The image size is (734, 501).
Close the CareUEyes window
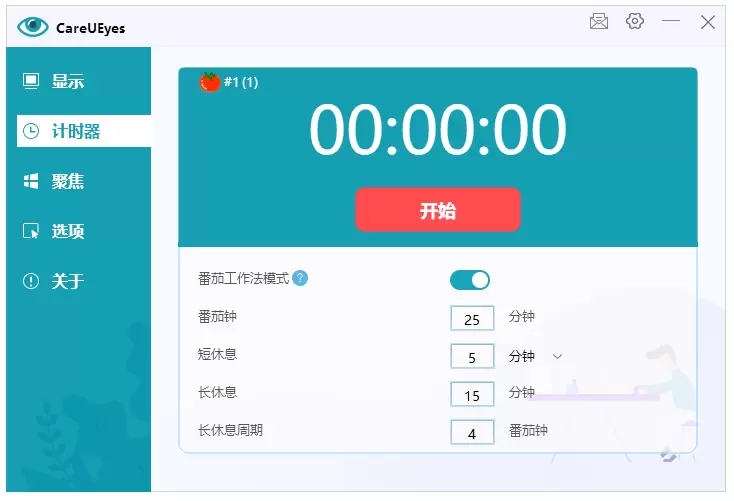point(708,22)
